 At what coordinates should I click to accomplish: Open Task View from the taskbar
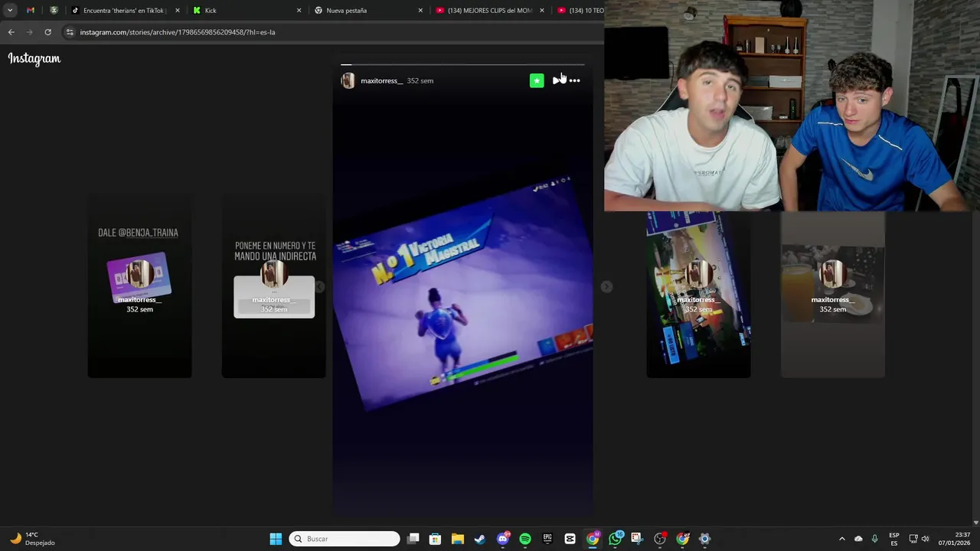[413, 539]
